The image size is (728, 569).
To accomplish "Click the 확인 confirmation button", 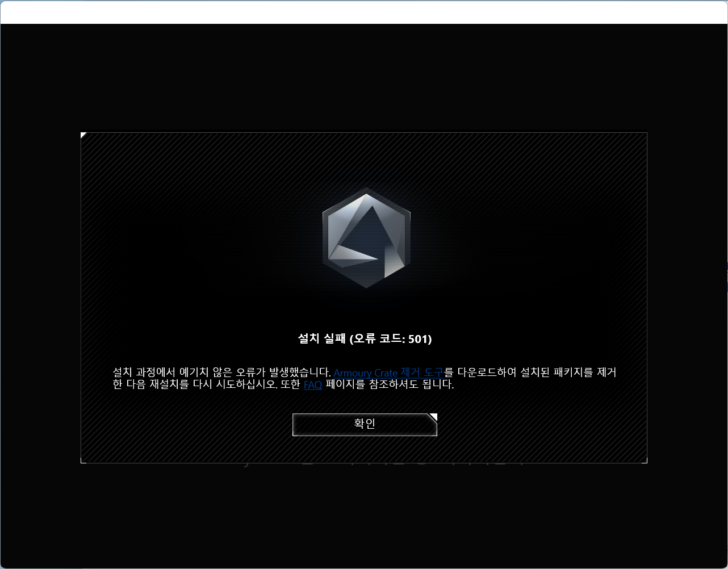I will coord(365,425).
